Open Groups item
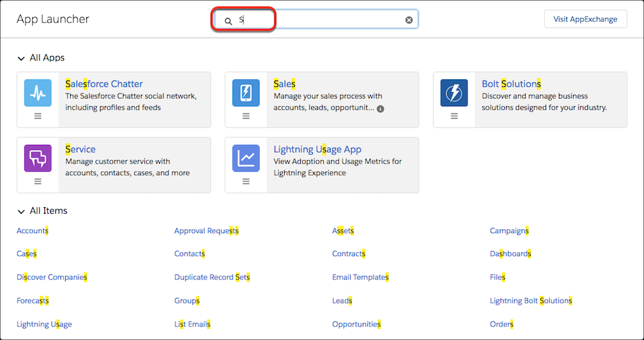This screenshot has height=340, width=644. [x=187, y=301]
